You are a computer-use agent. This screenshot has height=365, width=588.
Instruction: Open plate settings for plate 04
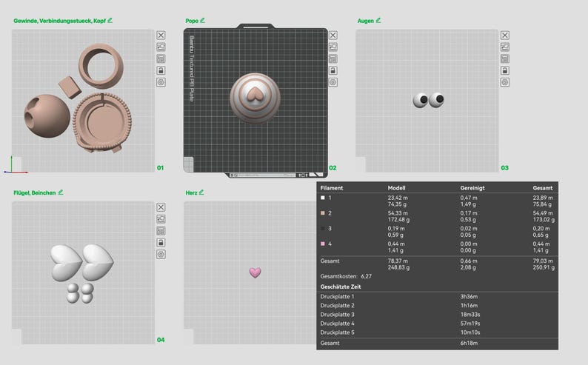[x=161, y=255]
